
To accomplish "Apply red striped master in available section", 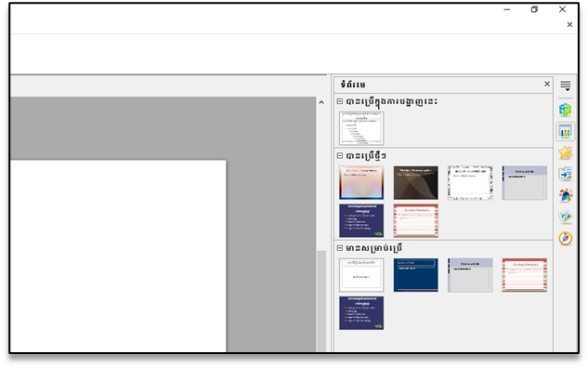I will pyautogui.click(x=525, y=275).
